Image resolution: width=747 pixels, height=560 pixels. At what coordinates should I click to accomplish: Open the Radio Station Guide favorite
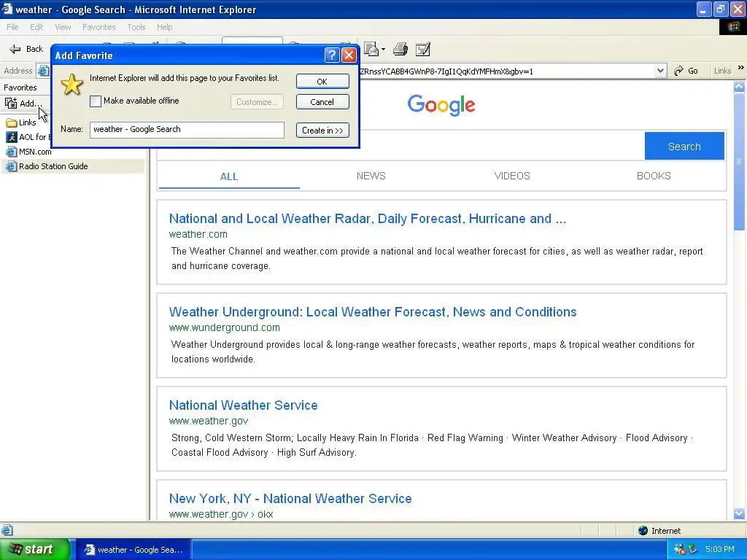tap(47, 166)
